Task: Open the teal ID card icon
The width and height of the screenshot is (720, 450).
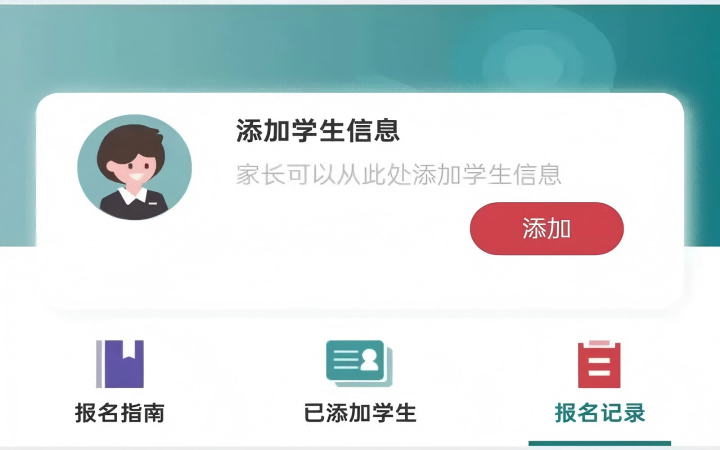Action: (359, 363)
